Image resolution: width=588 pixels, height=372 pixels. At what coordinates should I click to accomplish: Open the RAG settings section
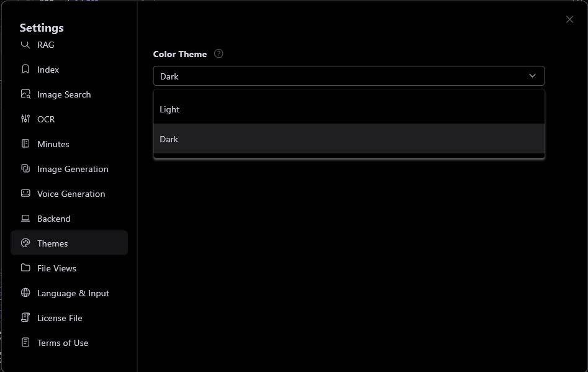(69, 45)
